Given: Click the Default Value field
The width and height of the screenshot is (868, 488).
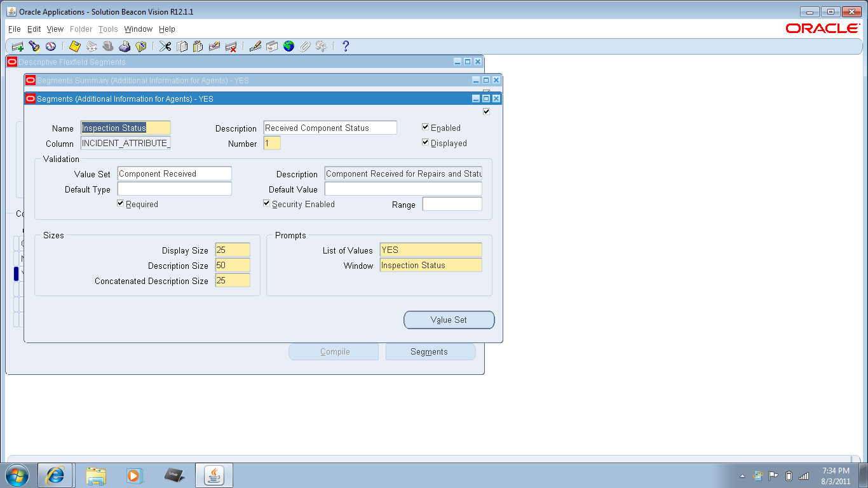Looking at the screenshot, I should pyautogui.click(x=403, y=189).
